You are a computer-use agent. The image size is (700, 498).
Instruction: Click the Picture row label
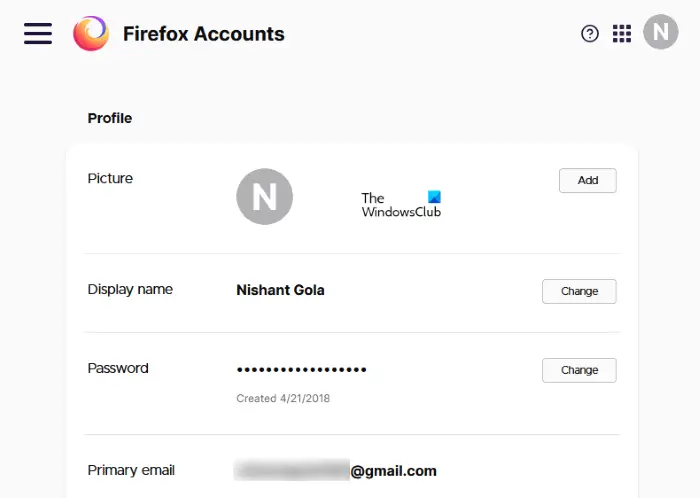tap(110, 178)
